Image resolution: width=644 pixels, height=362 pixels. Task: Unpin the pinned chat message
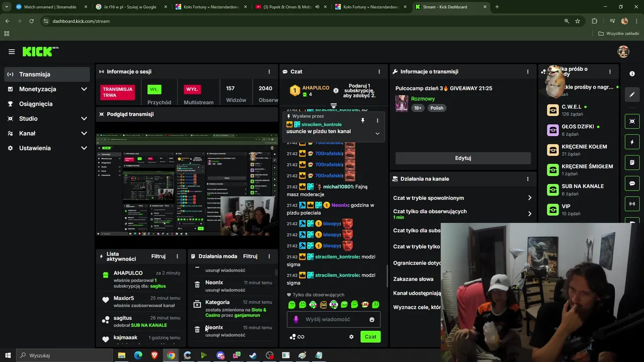362,121
